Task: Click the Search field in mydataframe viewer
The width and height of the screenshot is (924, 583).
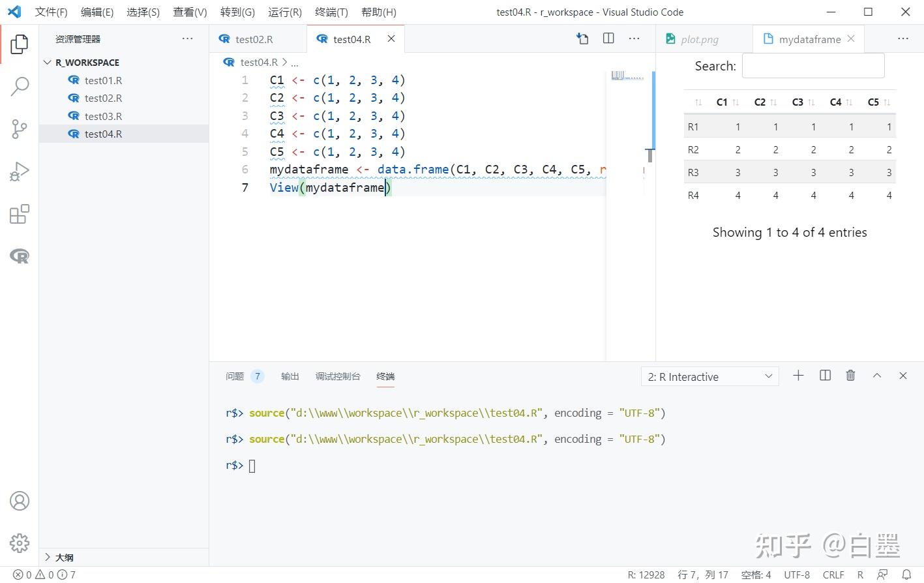Action: (x=812, y=65)
